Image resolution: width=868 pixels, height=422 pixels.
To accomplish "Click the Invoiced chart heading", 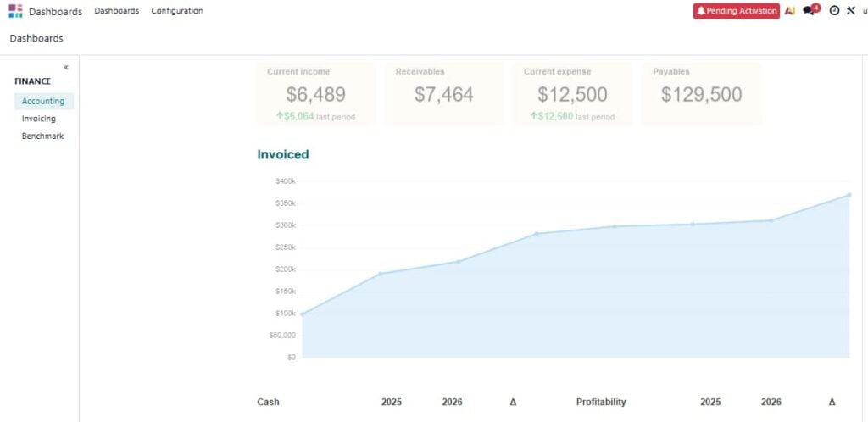I will [x=282, y=155].
